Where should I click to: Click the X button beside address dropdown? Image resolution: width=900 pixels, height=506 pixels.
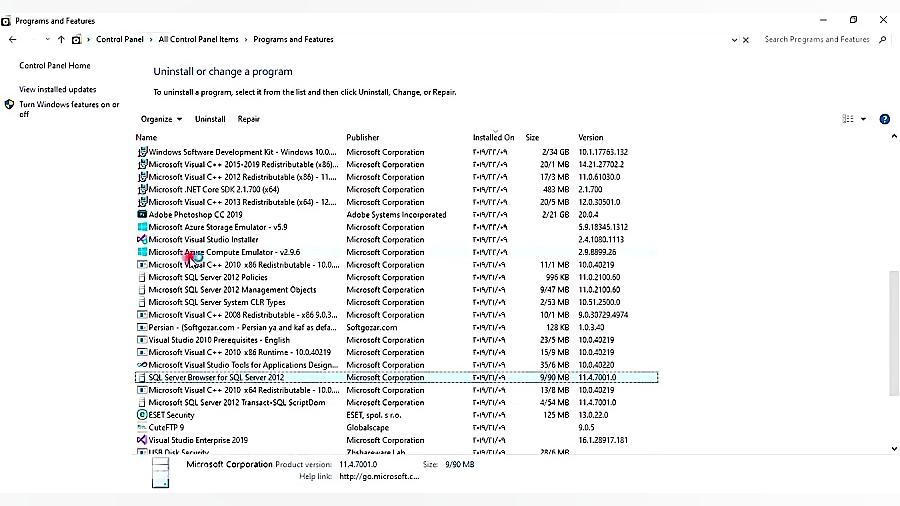click(746, 40)
